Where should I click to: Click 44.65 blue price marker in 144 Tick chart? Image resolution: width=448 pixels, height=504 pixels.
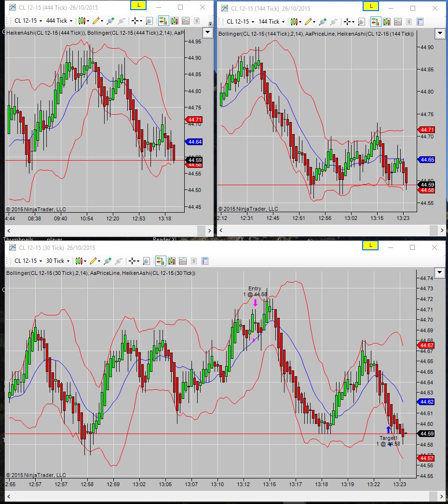[426, 160]
